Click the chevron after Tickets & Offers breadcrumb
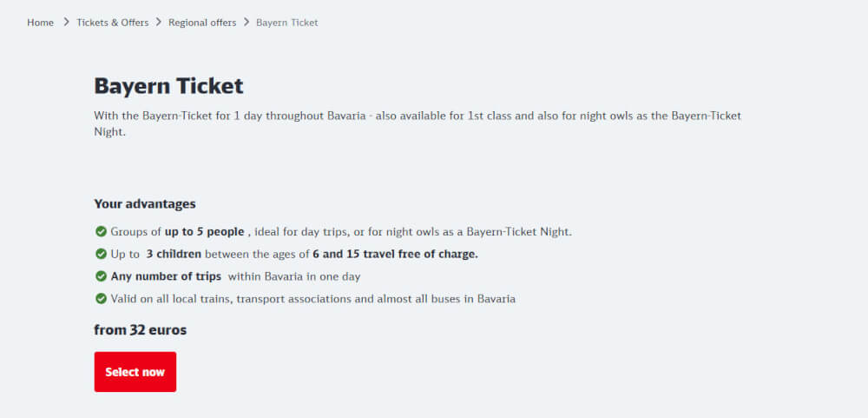 coord(159,23)
